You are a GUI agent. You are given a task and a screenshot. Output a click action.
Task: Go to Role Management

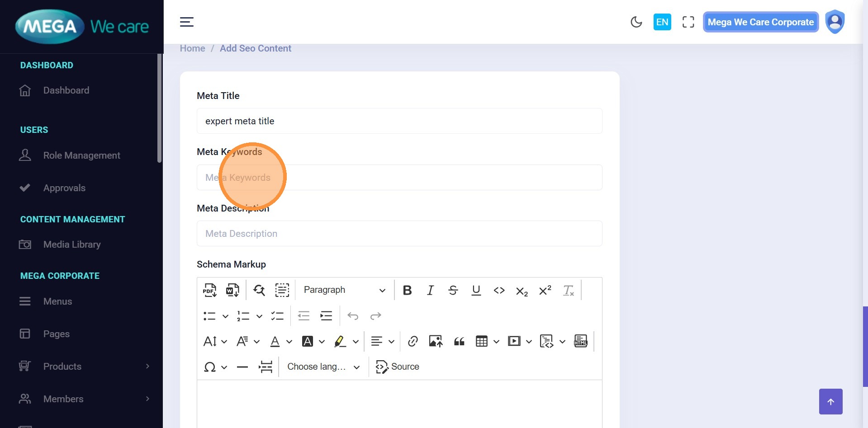pos(81,155)
